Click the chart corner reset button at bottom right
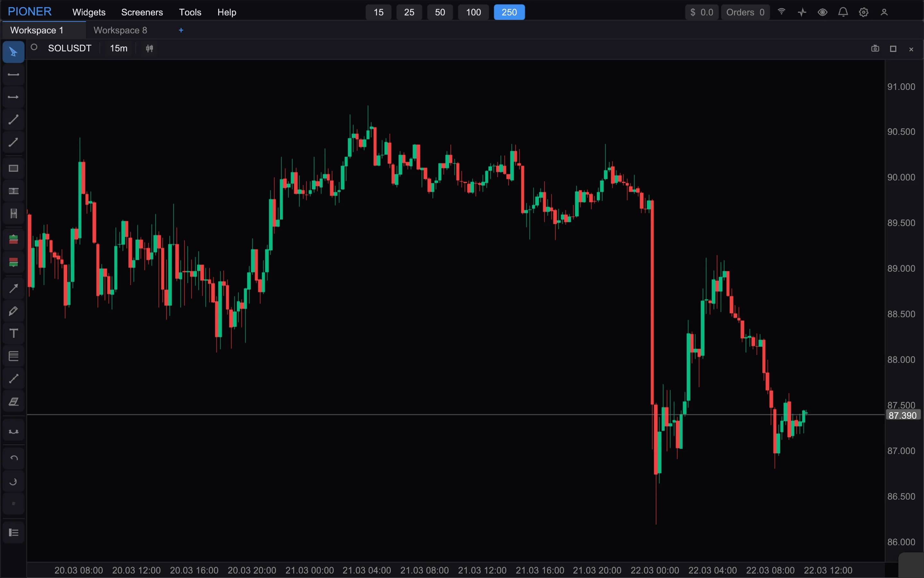924x578 pixels. pyautogui.click(x=911, y=565)
